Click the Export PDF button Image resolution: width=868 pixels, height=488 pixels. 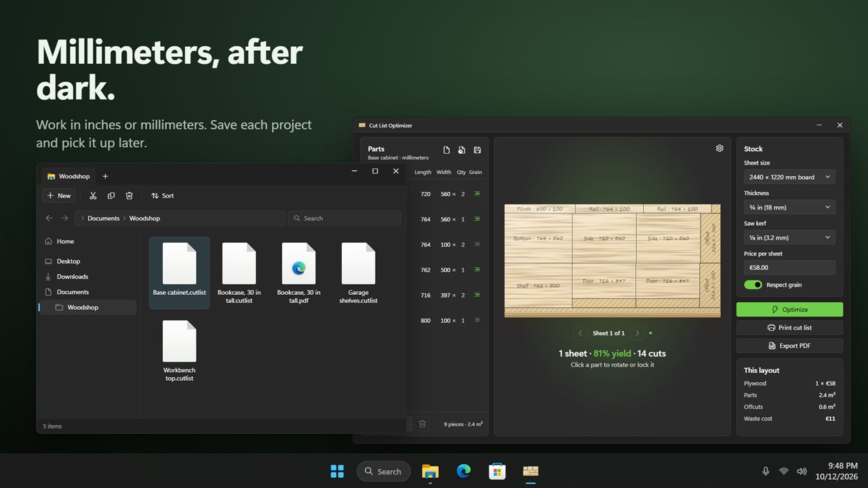pos(789,346)
